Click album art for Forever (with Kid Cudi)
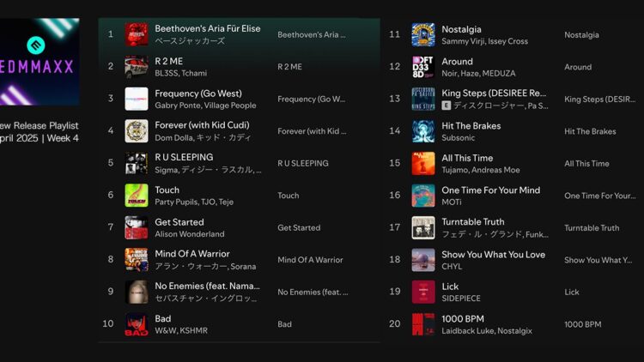This screenshot has width=644, height=362. pyautogui.click(x=137, y=131)
